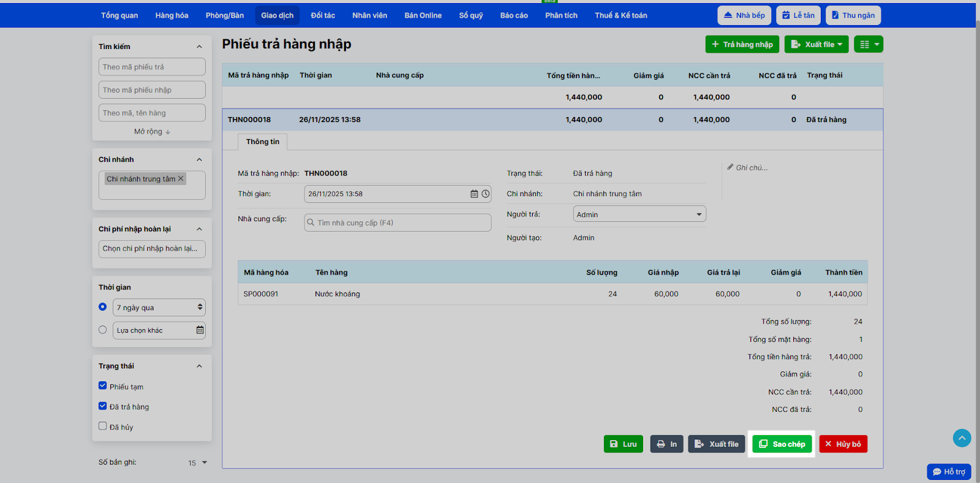This screenshot has height=483, width=980.
Task: Open the Thuế & Kế toán menu
Action: (621, 15)
